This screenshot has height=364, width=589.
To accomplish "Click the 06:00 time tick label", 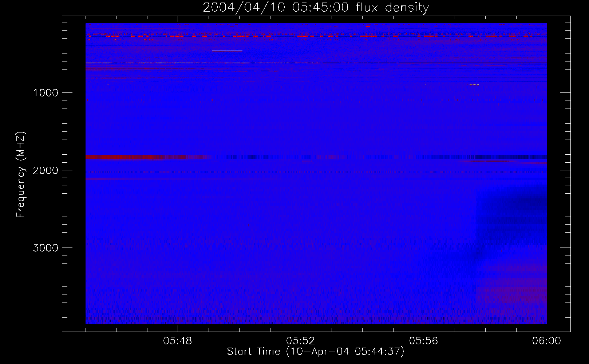I will 546,341.
